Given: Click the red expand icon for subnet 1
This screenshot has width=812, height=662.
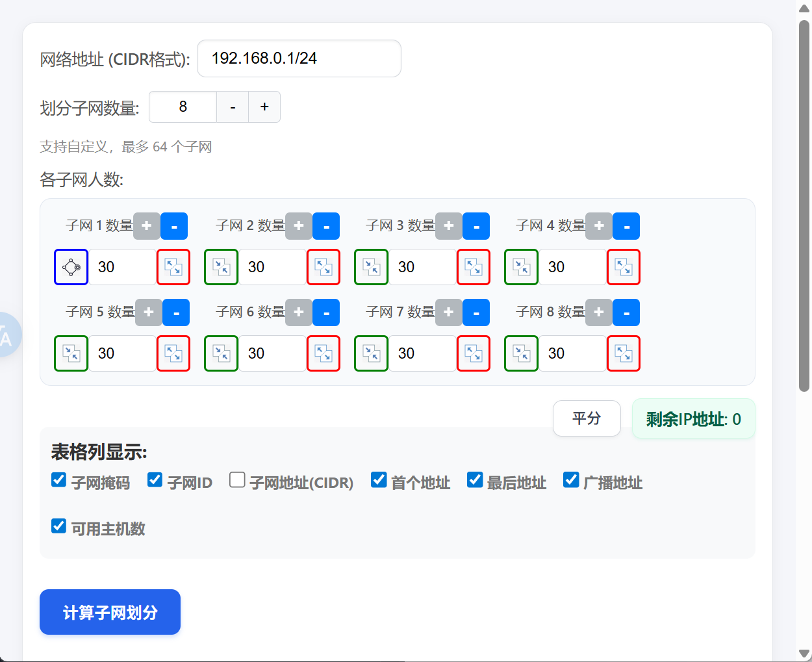Looking at the screenshot, I should click(173, 267).
